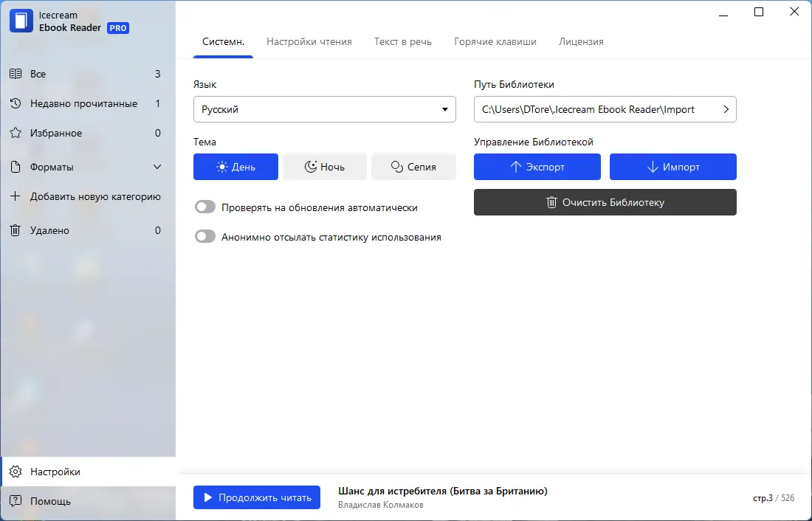Screen dimensions: 812x521
Task: Click Очистить Библиотеку button
Action: pyautogui.click(x=605, y=202)
